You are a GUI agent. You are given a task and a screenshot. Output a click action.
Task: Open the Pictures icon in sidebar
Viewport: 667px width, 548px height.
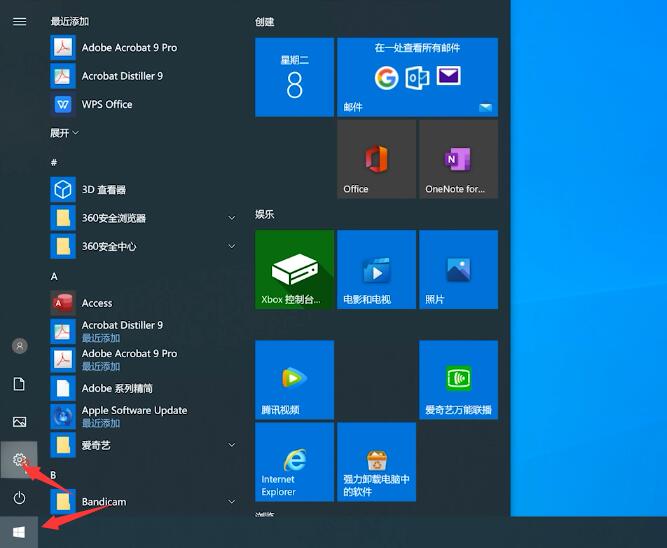20,422
